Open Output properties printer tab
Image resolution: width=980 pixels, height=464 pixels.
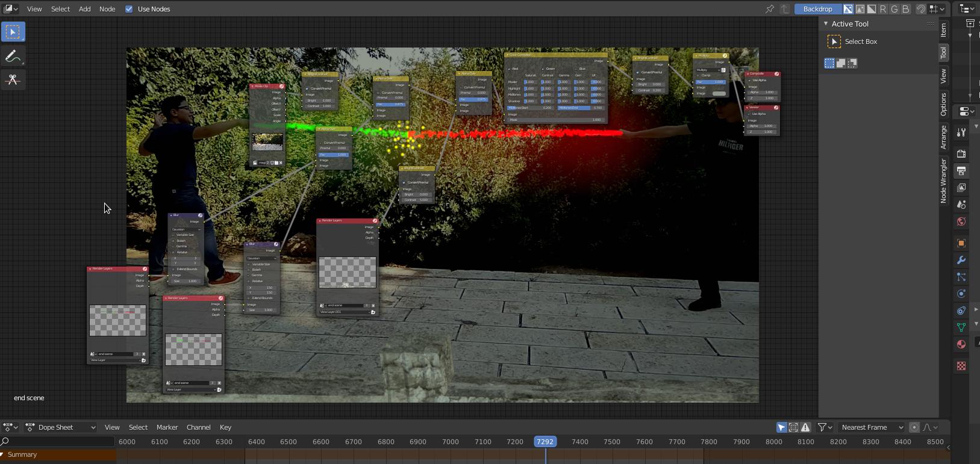(x=961, y=171)
